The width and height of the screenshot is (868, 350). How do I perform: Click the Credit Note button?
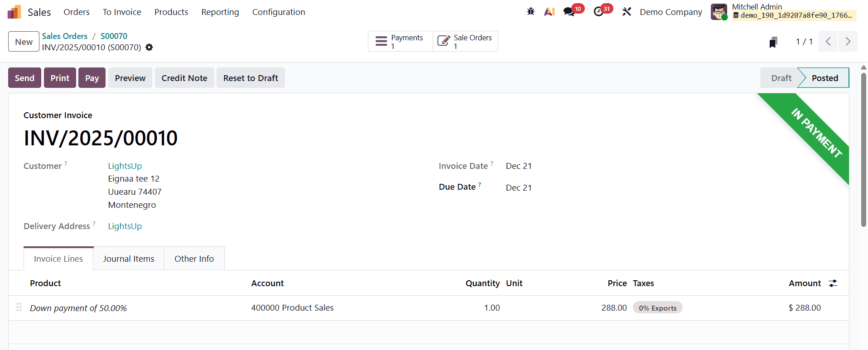click(x=184, y=77)
